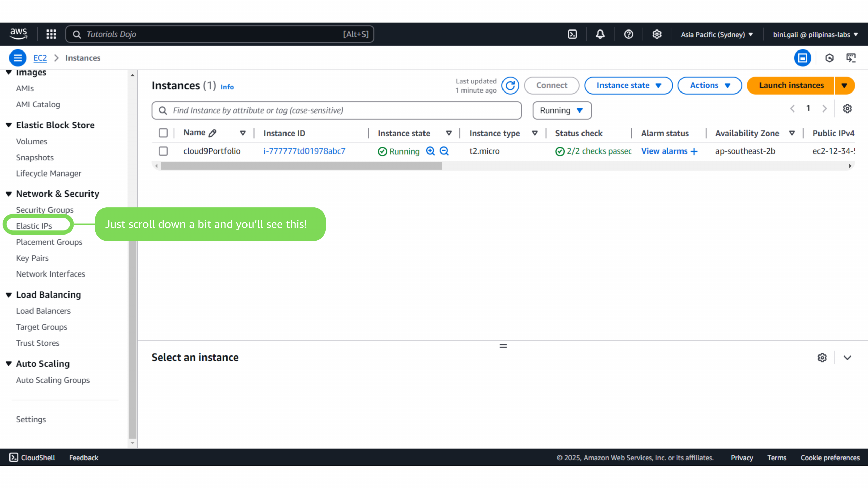The height and width of the screenshot is (488, 868).
Task: Open instance ID i-777777td01978abc7 link
Action: [x=304, y=151]
